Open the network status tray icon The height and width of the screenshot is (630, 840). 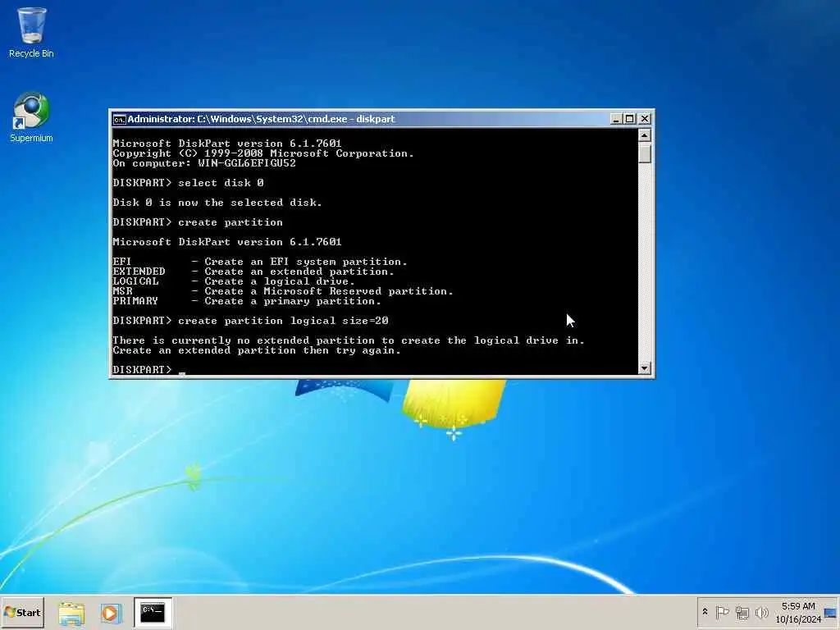click(742, 612)
